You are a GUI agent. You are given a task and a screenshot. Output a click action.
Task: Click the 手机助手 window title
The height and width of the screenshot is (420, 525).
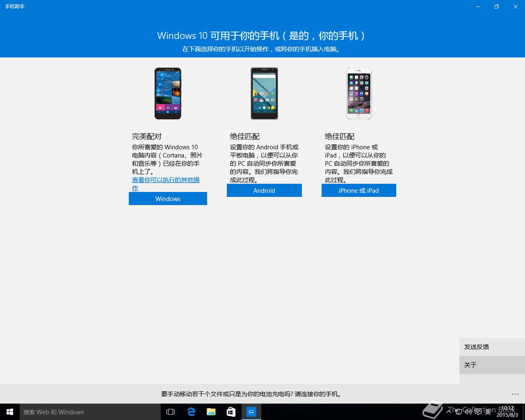15,7
